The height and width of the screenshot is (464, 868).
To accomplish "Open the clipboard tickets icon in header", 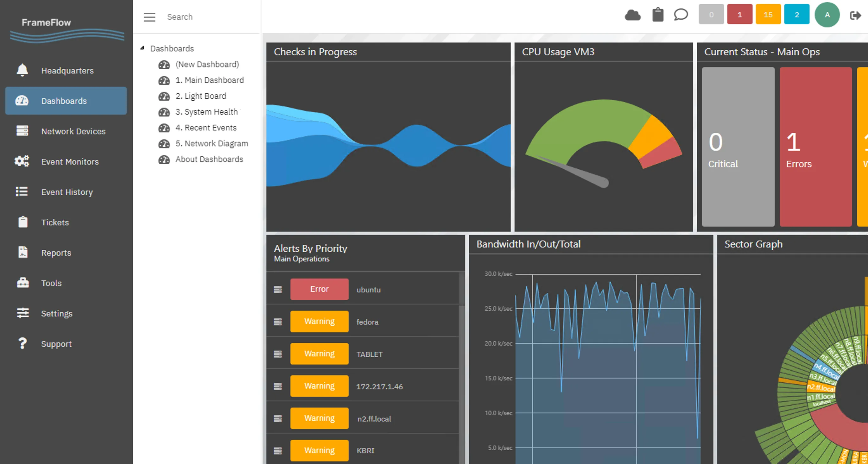I will (x=657, y=15).
